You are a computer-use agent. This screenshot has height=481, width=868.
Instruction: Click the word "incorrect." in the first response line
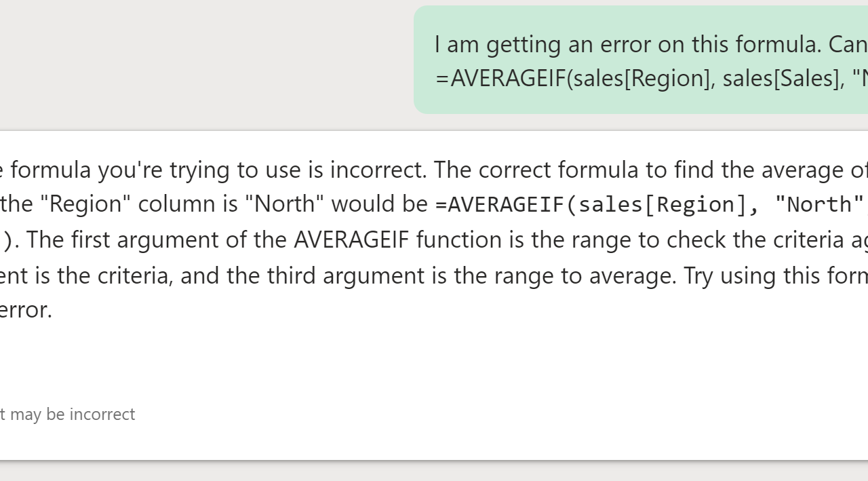378,170
